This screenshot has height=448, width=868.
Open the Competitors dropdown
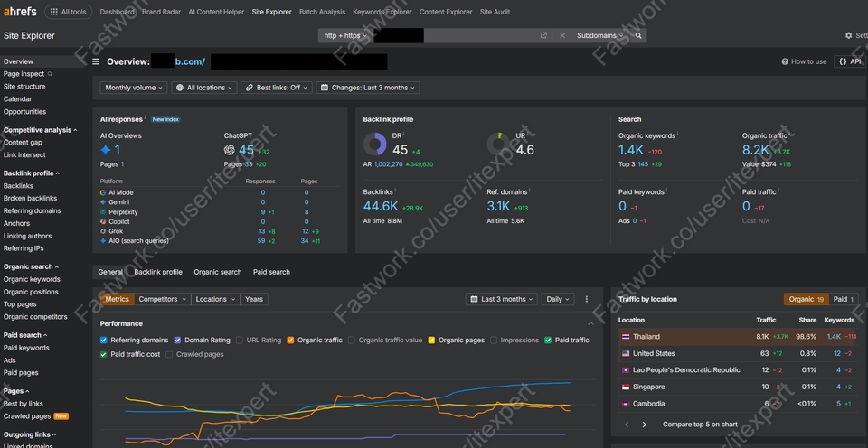coord(162,299)
